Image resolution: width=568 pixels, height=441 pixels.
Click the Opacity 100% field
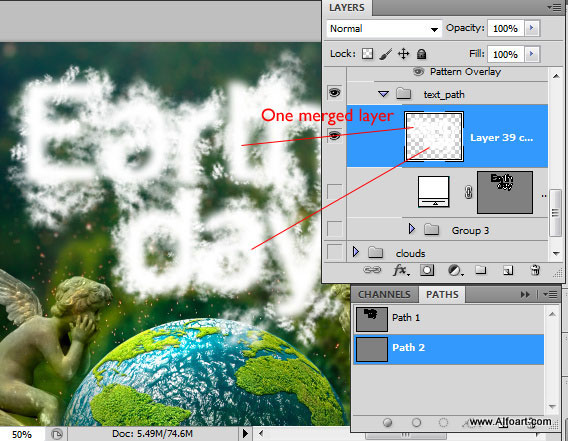[506, 28]
